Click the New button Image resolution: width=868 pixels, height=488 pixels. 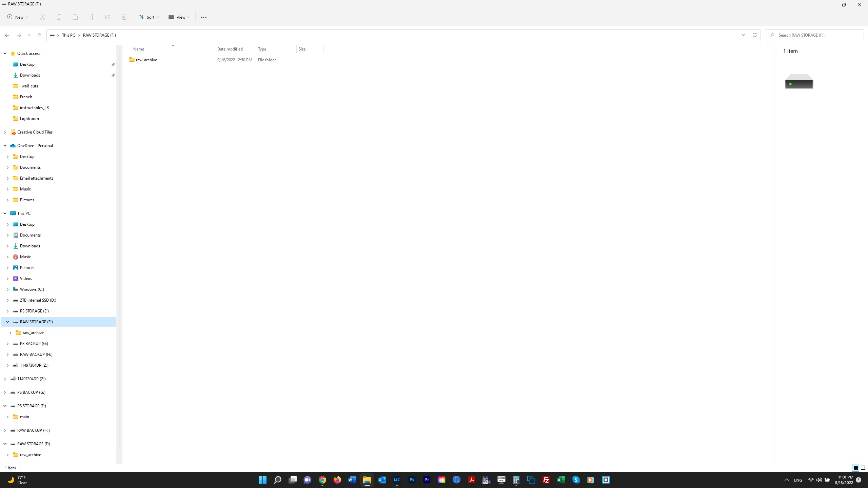tap(17, 17)
